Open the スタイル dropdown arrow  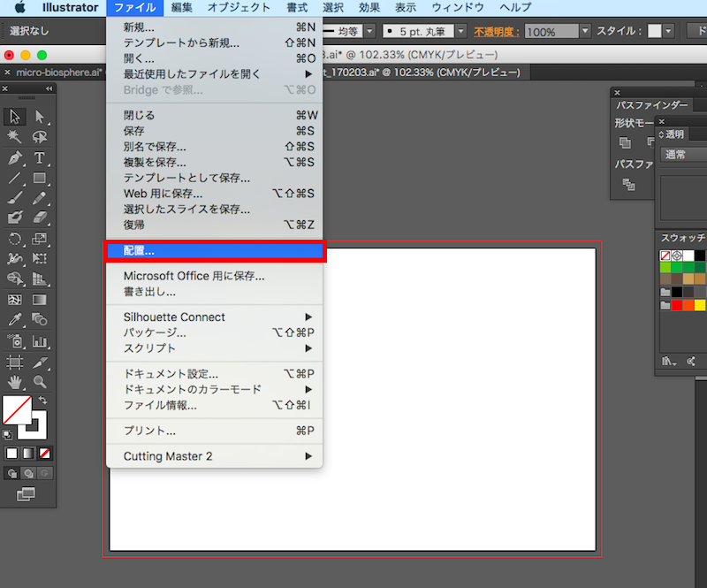point(668,31)
